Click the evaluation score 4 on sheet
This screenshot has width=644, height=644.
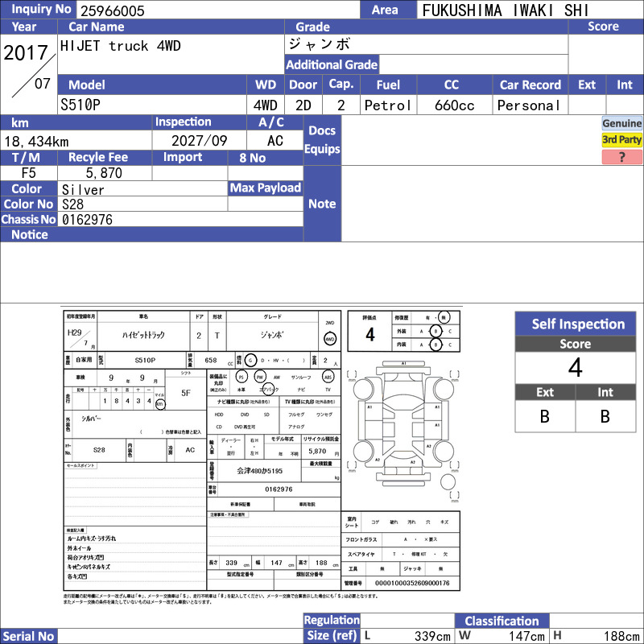(x=370, y=335)
